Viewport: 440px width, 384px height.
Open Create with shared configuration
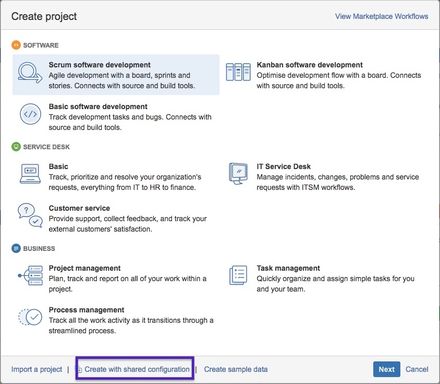click(135, 369)
